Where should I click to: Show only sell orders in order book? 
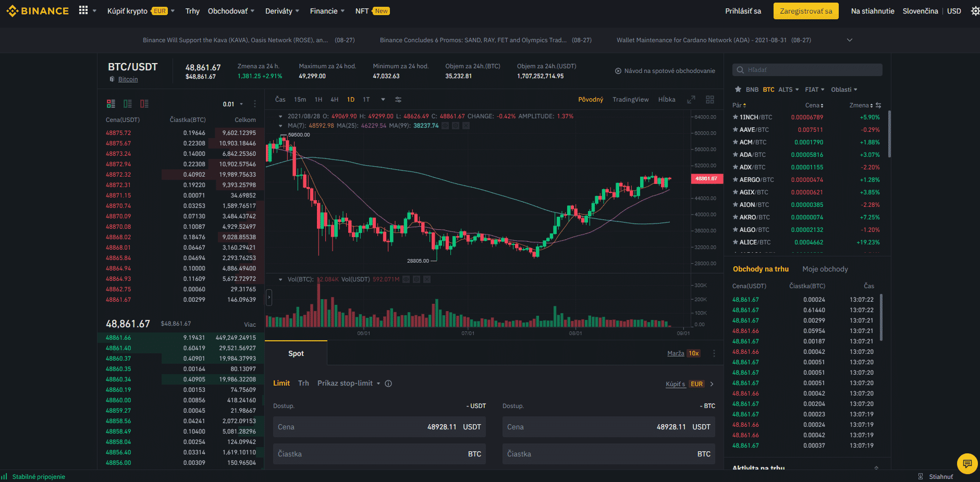coord(144,104)
